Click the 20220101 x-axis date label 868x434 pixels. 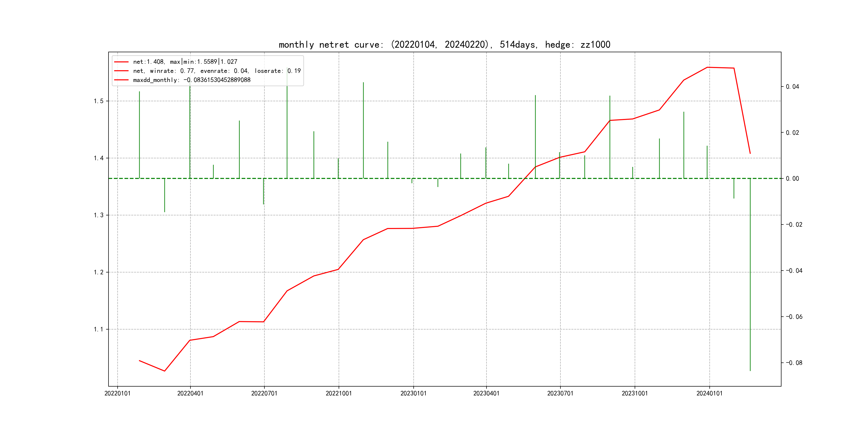click(117, 393)
